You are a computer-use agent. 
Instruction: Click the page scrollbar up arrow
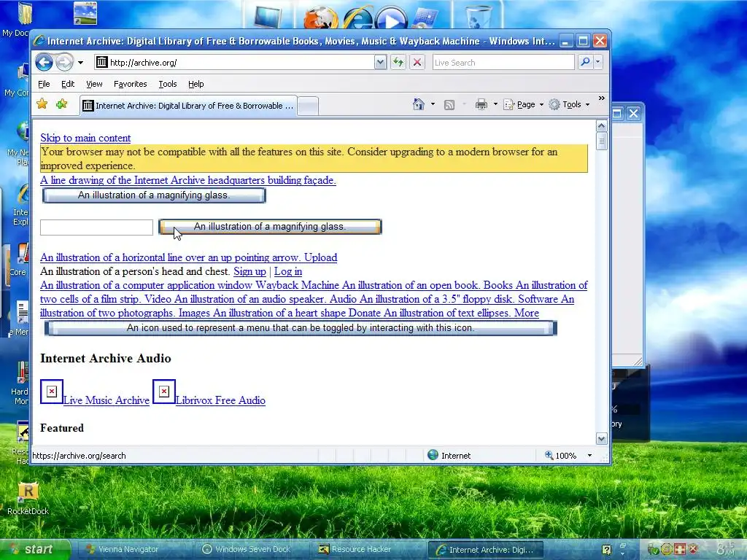[x=601, y=126]
